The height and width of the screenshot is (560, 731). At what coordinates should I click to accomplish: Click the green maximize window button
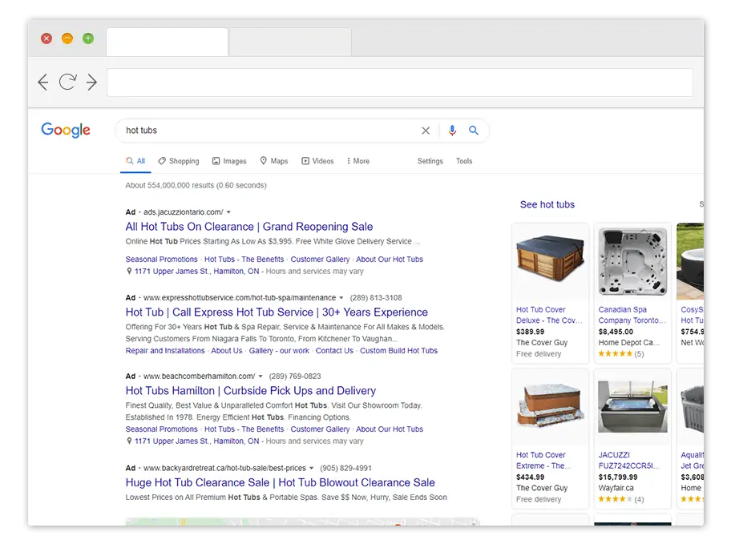[x=88, y=38]
